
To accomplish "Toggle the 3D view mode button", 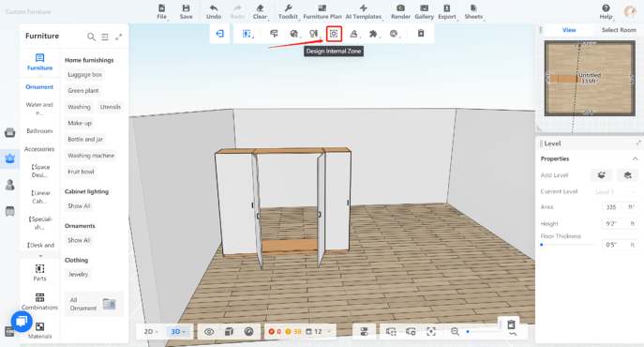I will (x=178, y=332).
